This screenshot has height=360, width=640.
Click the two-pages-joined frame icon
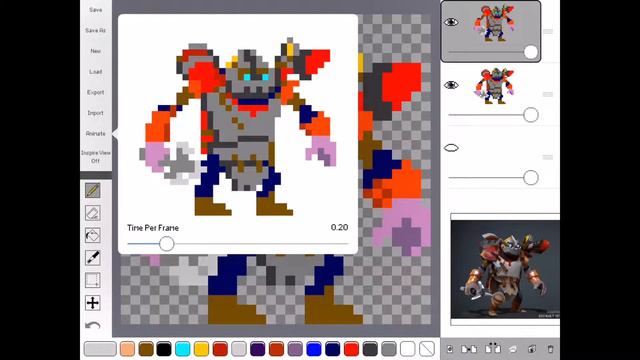[469, 349]
